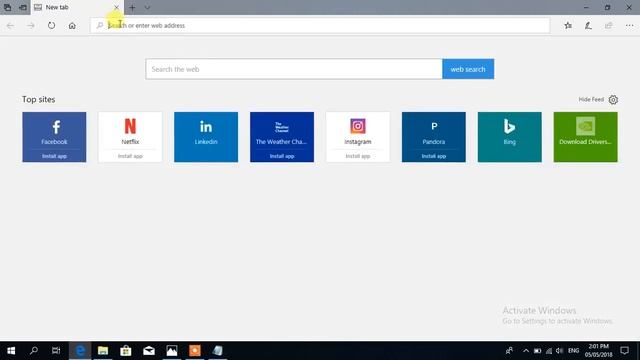
Task: Go back to previous page
Action: tap(10, 25)
